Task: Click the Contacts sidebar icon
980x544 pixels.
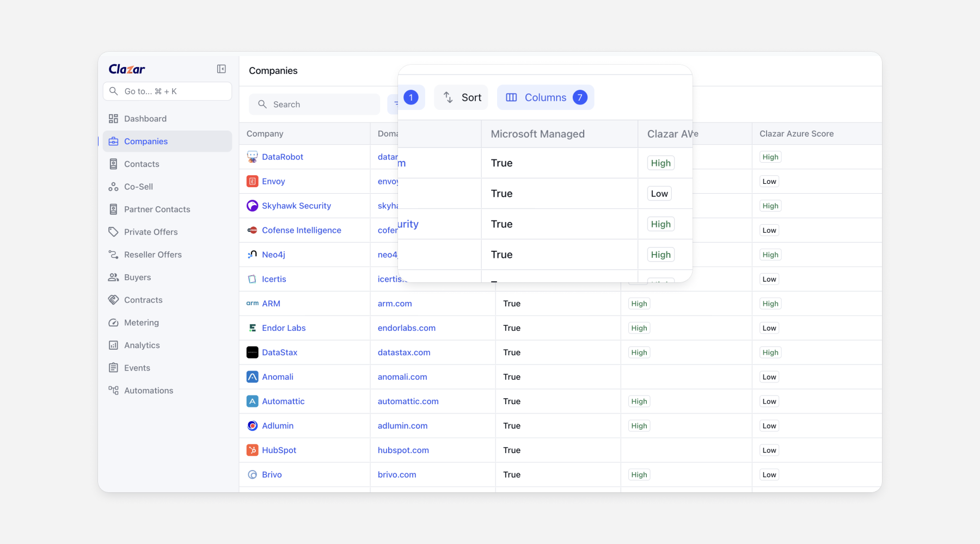Action: click(113, 164)
